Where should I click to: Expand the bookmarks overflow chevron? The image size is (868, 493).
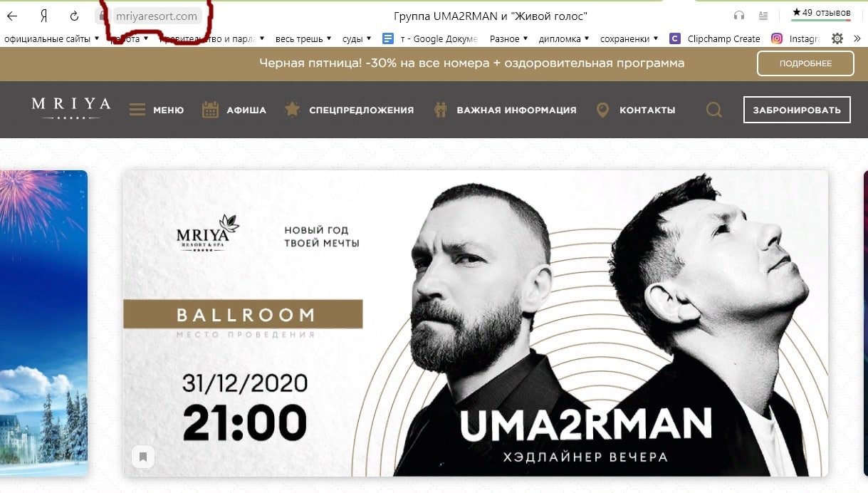pos(857,38)
